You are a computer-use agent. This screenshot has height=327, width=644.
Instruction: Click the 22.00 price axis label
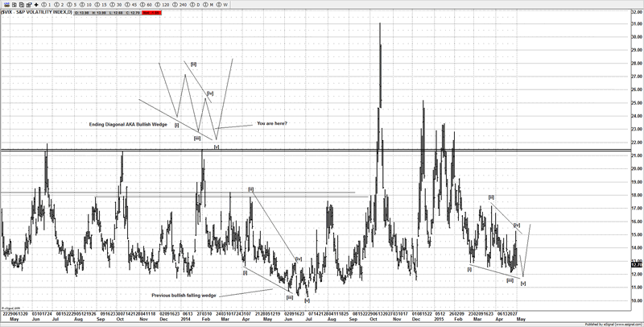pos(637,142)
